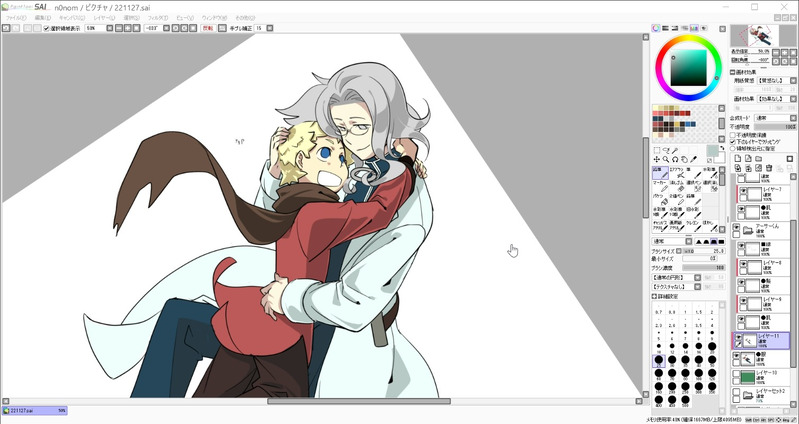Open the 用紙質感 paper texture dropdown
Screen dimensions: 799x424
[x=793, y=81]
